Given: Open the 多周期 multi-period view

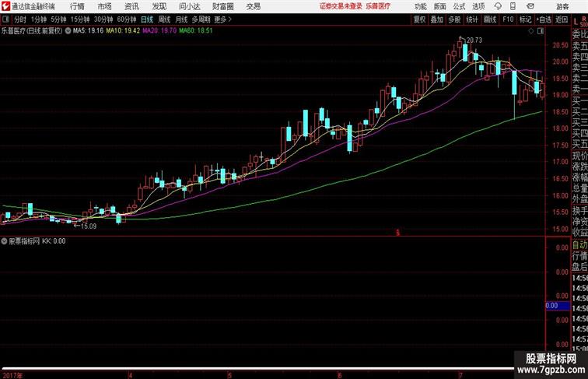Looking at the screenshot, I should [x=201, y=19].
